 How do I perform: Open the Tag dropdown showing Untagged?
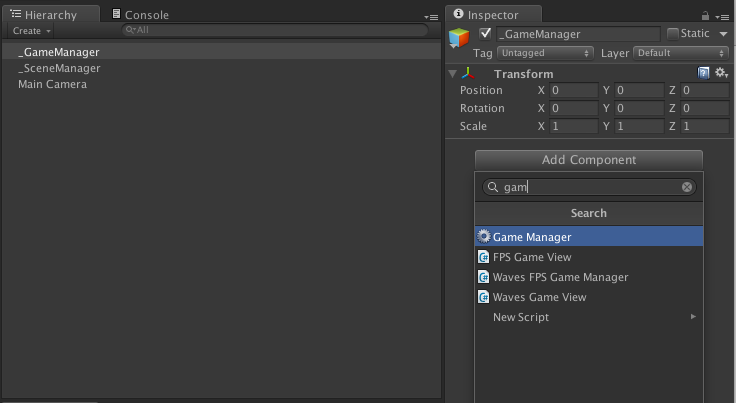coord(545,53)
